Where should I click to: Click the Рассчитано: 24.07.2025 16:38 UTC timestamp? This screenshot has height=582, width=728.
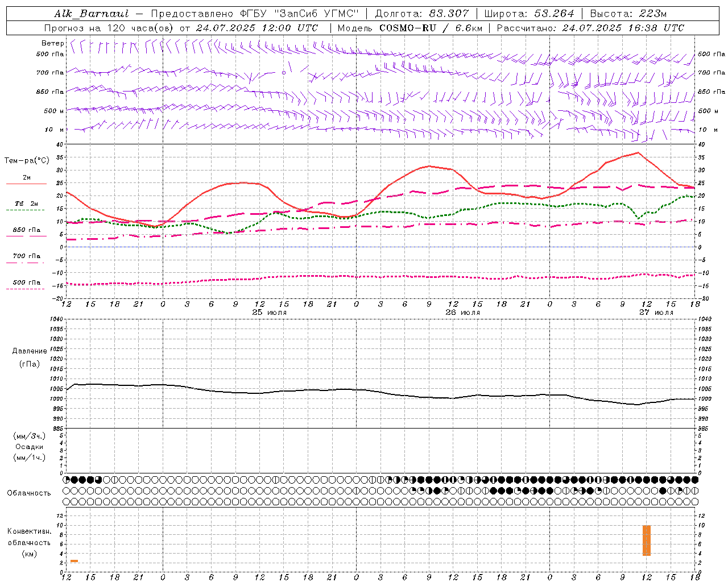coord(590,28)
